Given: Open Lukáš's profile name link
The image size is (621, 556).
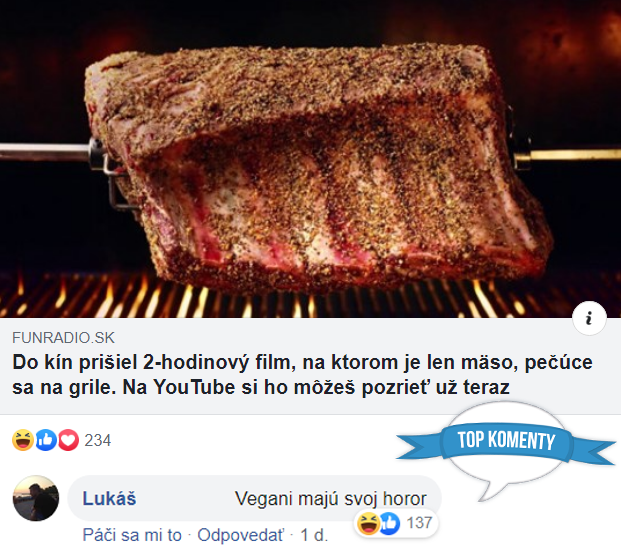Looking at the screenshot, I should pos(109,498).
